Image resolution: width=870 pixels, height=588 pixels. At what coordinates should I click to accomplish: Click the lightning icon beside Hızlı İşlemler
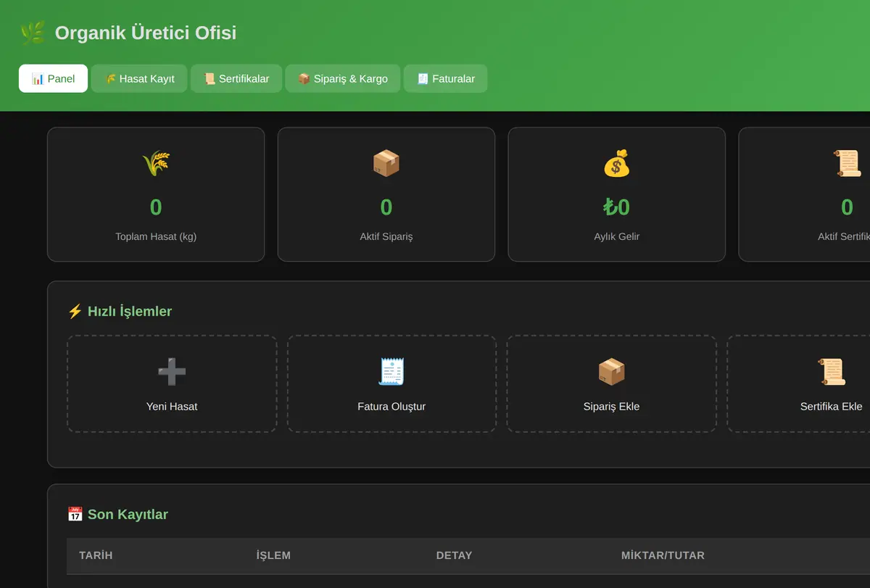pos(75,311)
